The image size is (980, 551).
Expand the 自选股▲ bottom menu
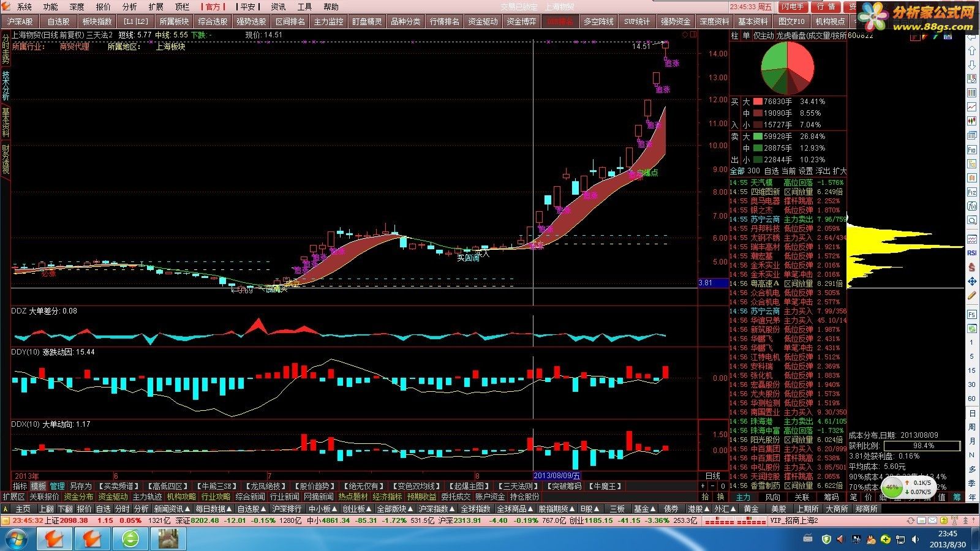pos(252,509)
